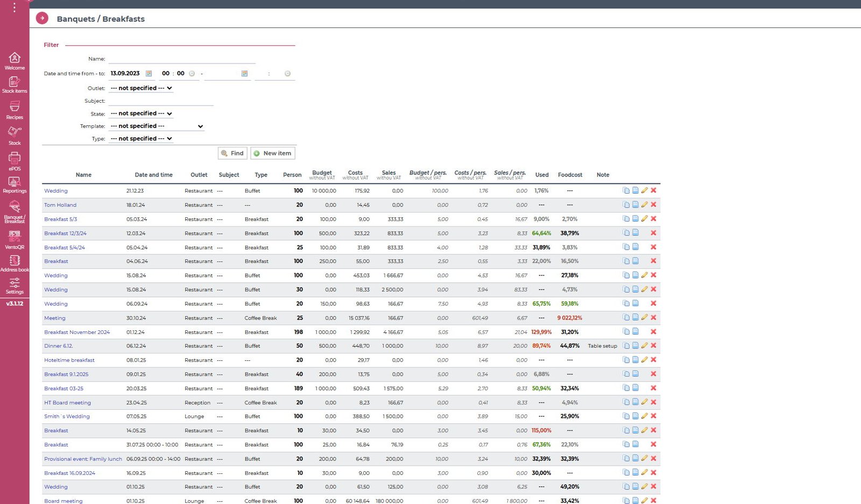Open Stock items in the sidebar

15,84
